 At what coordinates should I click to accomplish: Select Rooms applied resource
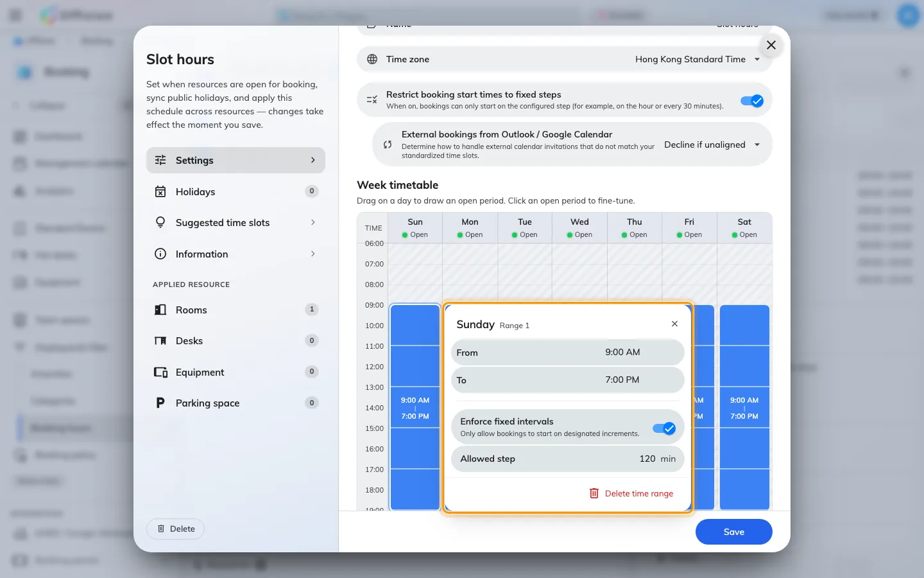(x=235, y=310)
